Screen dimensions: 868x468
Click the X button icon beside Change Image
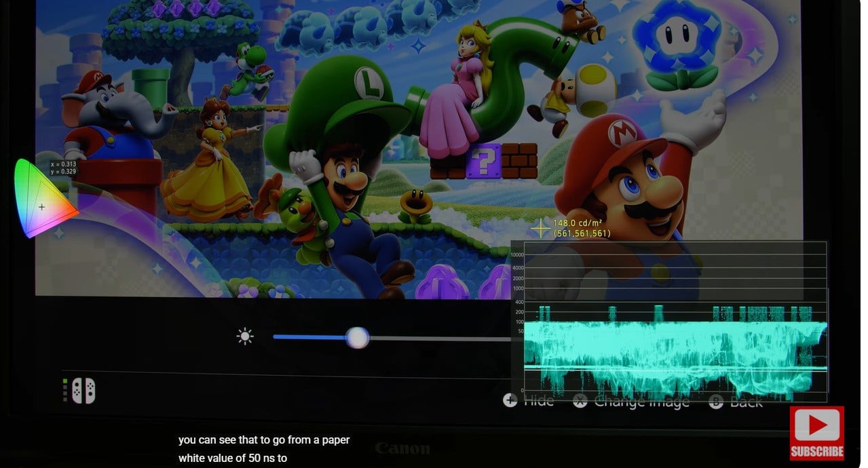(x=580, y=401)
